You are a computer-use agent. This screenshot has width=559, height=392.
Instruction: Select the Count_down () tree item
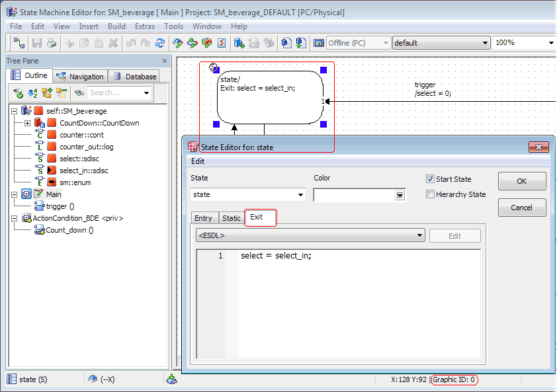(x=69, y=230)
